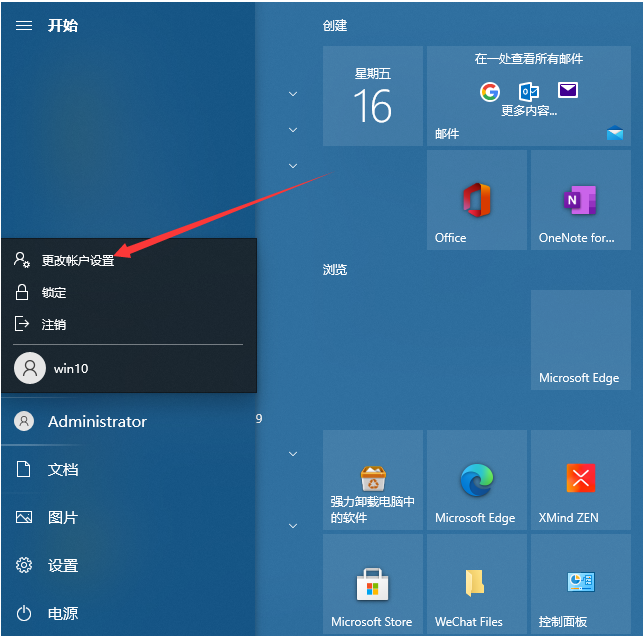Open the Office tile
The height and width of the screenshot is (636, 643).
pos(476,200)
